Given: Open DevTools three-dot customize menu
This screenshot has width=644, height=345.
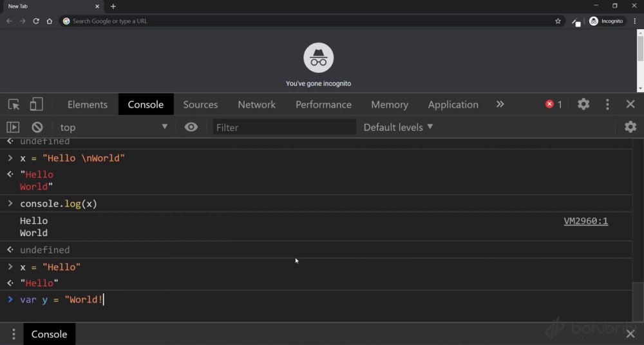Looking at the screenshot, I should 607,104.
